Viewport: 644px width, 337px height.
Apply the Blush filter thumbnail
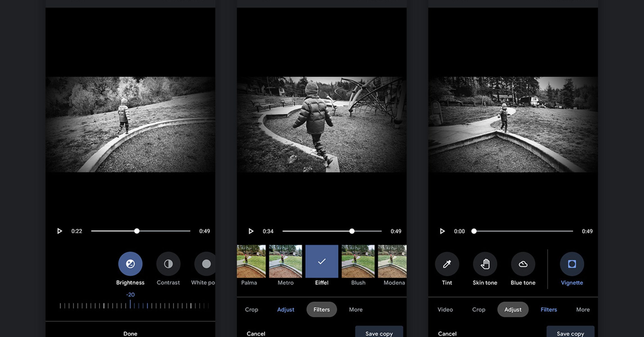click(358, 261)
